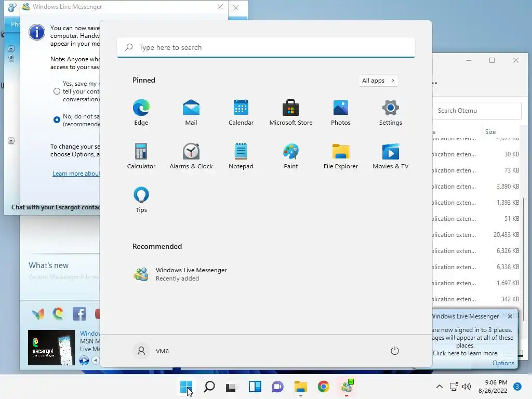Open the VM6 user account menu

pos(151,351)
